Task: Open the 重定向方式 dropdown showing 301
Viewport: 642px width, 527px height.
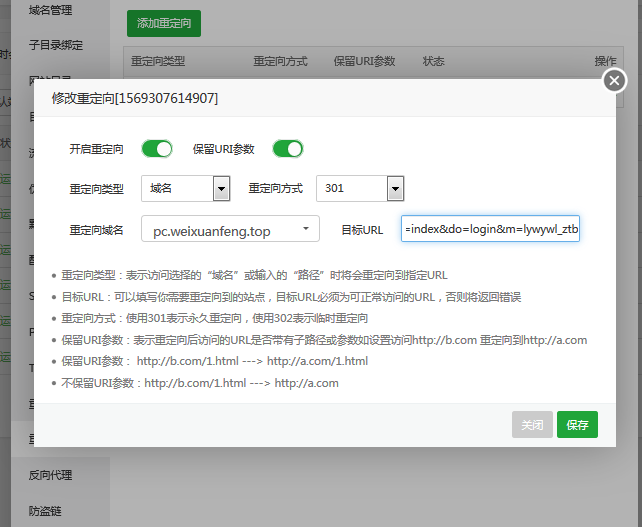Action: point(360,188)
